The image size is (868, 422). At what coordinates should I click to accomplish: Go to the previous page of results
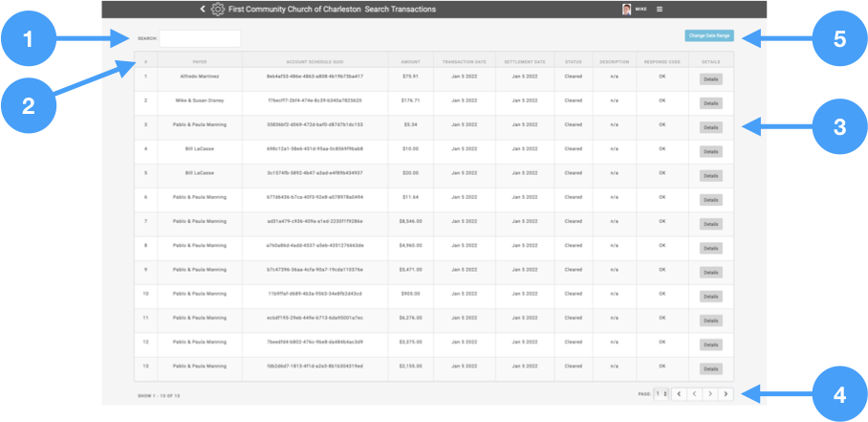coord(694,393)
